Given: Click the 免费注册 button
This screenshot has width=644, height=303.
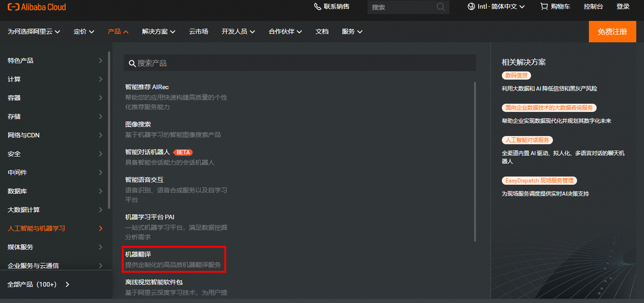Looking at the screenshot, I should click(613, 31).
